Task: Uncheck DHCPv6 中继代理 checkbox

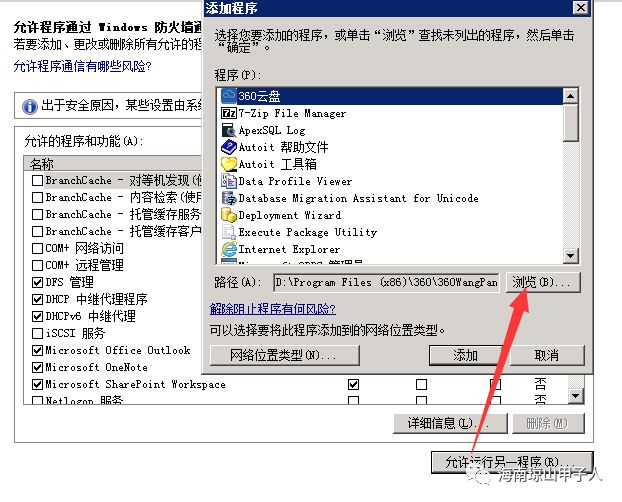Action: [37, 316]
